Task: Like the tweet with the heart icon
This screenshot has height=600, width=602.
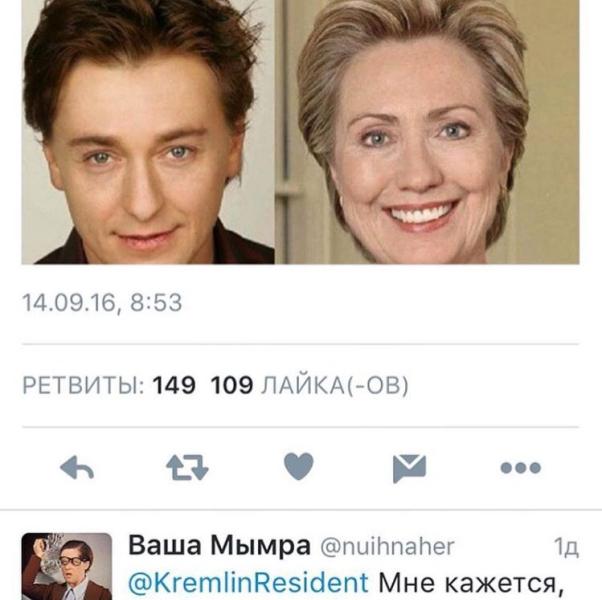Action: pos(299,466)
